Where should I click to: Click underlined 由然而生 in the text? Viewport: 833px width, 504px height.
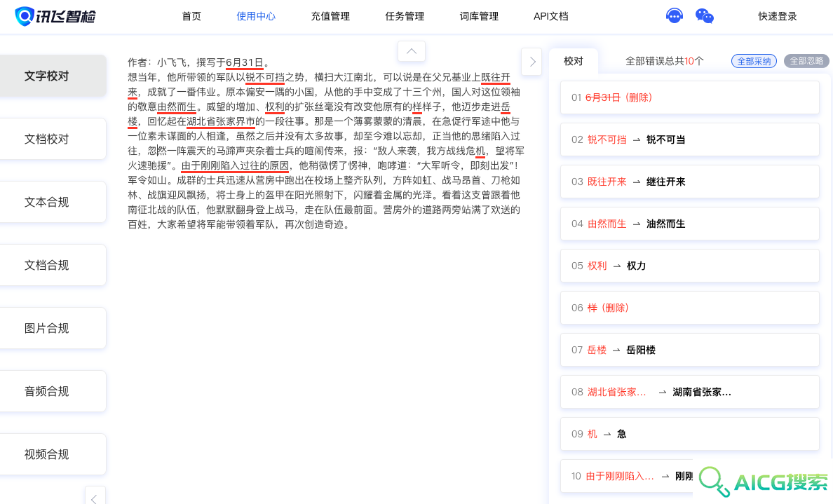pyautogui.click(x=177, y=107)
